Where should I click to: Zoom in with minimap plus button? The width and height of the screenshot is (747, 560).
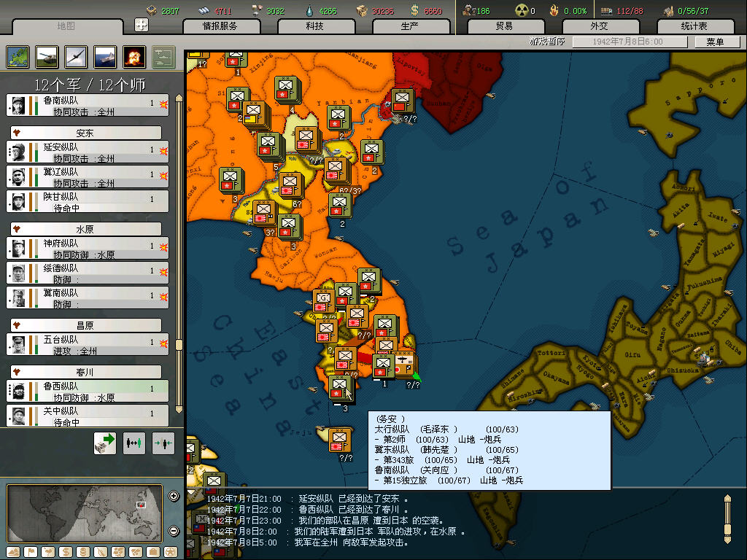coord(174,496)
